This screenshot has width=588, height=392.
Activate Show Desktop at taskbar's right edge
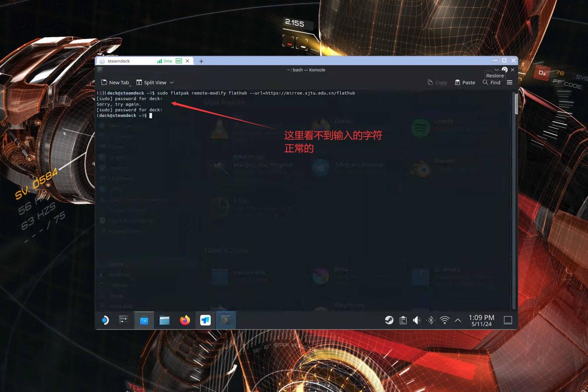tap(508, 320)
